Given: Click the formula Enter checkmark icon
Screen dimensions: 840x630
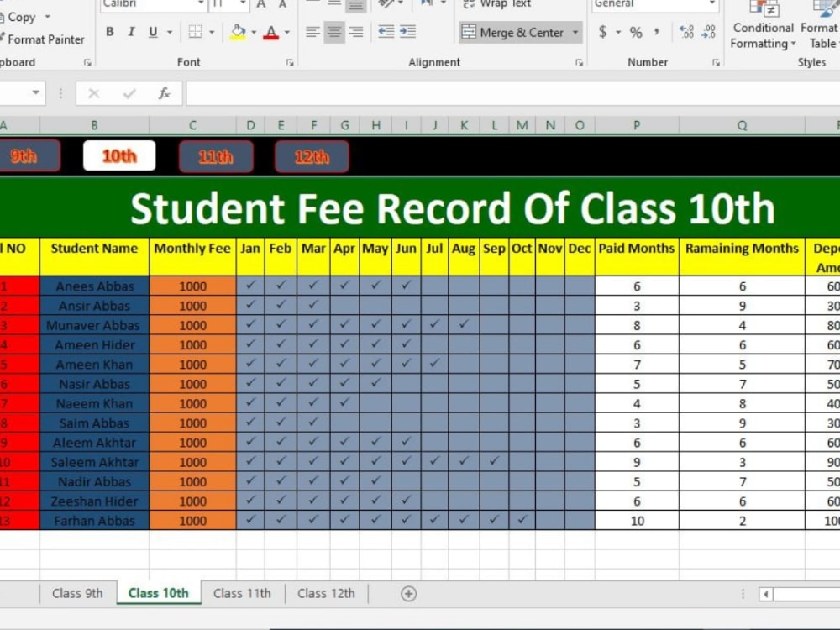Looking at the screenshot, I should click(129, 94).
